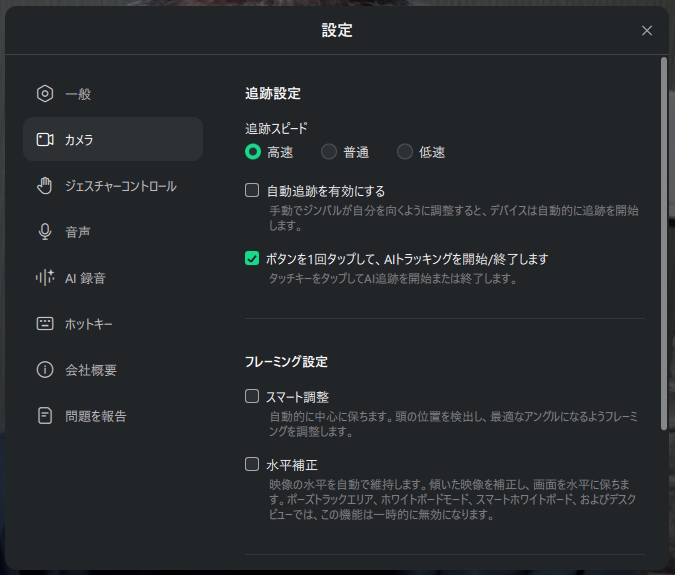The width and height of the screenshot is (675, 575).
Task: Select the 高速 tracking speed option
Action: (253, 152)
